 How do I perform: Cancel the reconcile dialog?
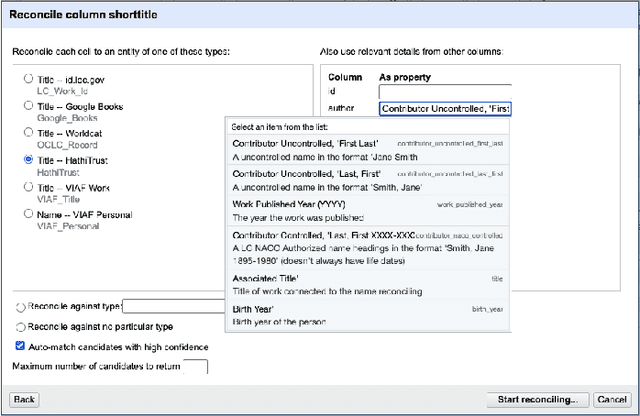[612, 399]
